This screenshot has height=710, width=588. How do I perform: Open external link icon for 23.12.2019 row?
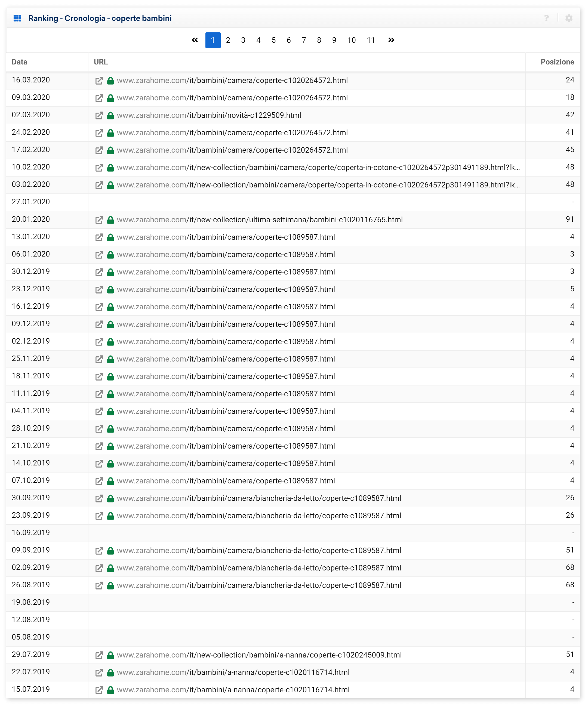(99, 290)
